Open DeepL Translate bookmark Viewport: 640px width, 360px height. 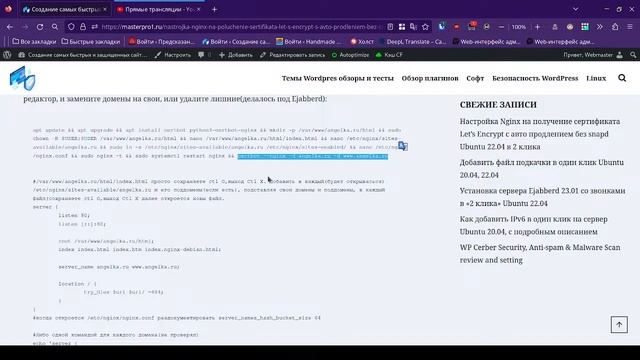coord(413,42)
